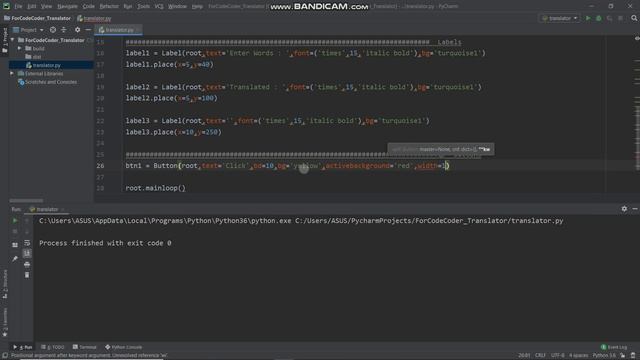Image resolution: width=640 pixels, height=360 pixels.
Task: Click the scroll up icon in Run panel
Action: tap(27, 220)
